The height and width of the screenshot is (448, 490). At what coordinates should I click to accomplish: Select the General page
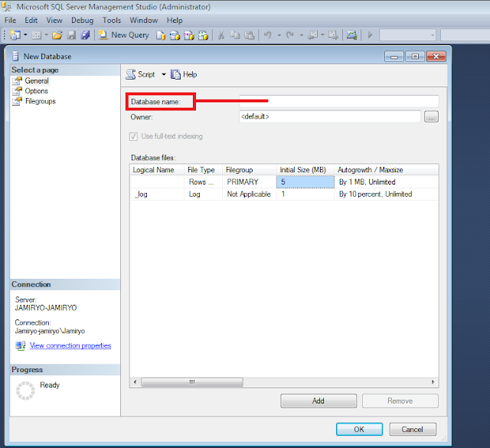coord(37,80)
